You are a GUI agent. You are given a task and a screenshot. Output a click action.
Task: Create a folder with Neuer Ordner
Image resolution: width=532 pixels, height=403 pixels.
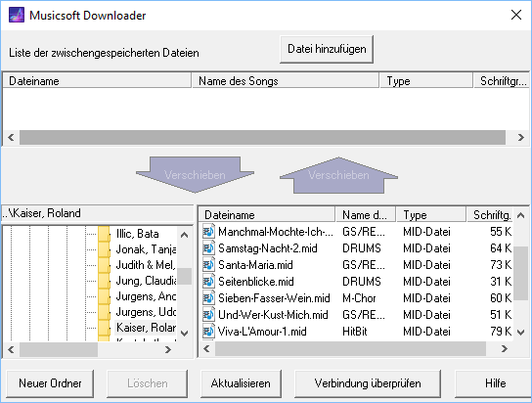point(50,383)
